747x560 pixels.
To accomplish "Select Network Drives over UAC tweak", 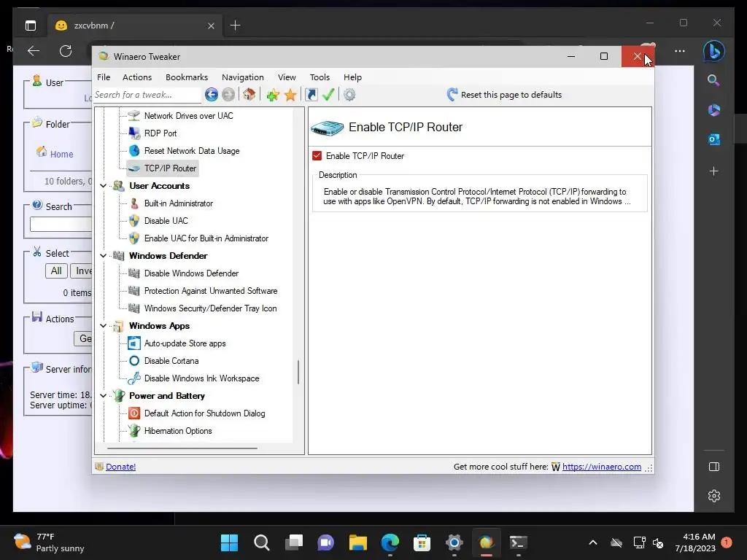I will 189,116.
